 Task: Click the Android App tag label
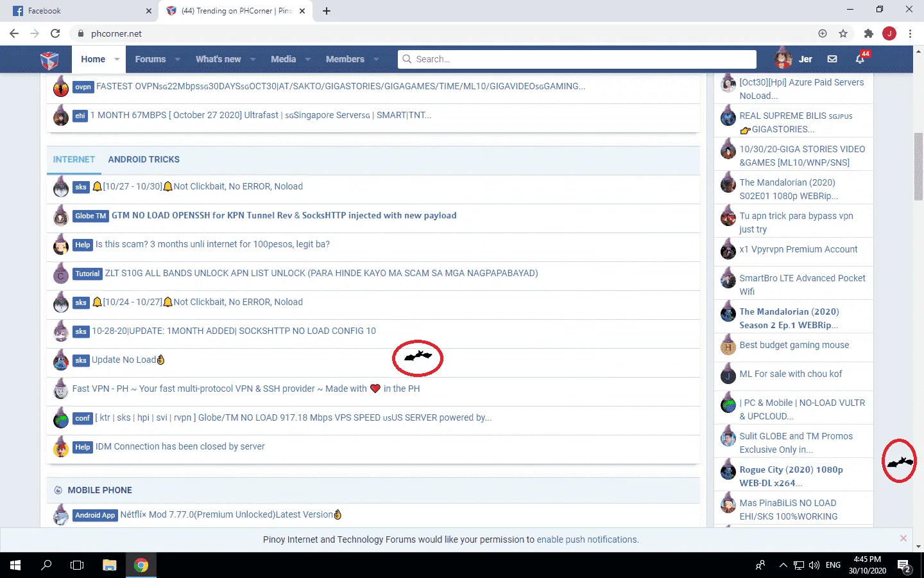(95, 515)
